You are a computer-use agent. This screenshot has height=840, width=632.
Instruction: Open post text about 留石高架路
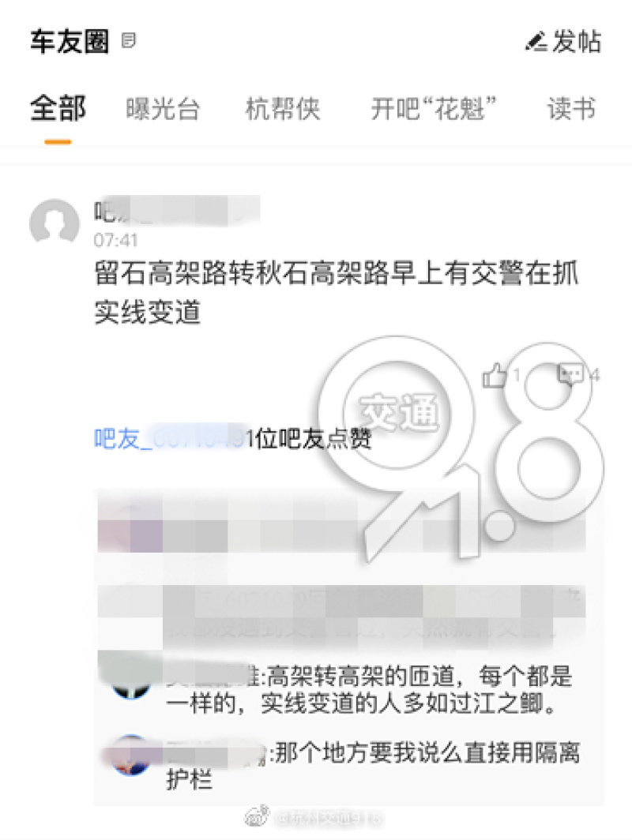(x=336, y=292)
